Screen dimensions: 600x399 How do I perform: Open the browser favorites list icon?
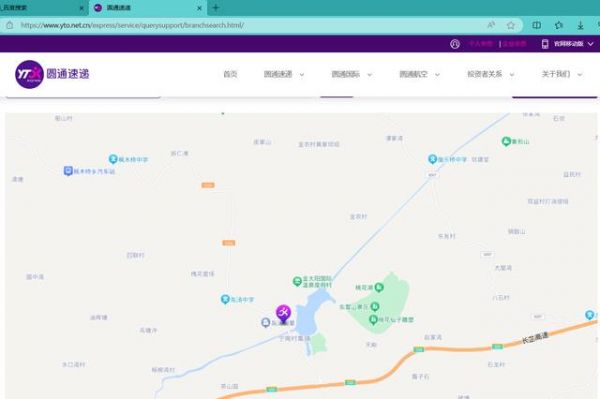(559, 25)
